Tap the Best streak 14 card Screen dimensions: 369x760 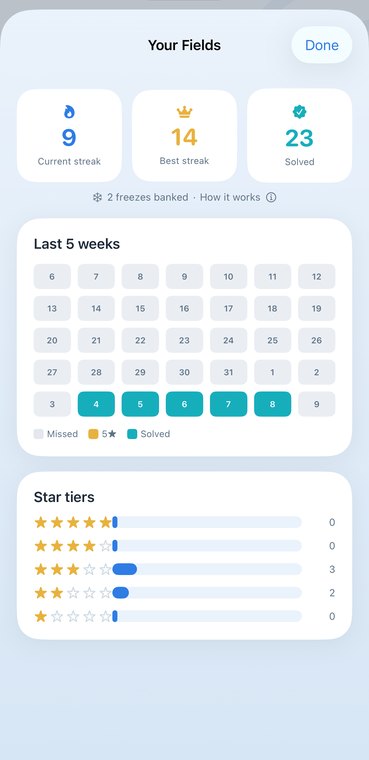pos(184,135)
